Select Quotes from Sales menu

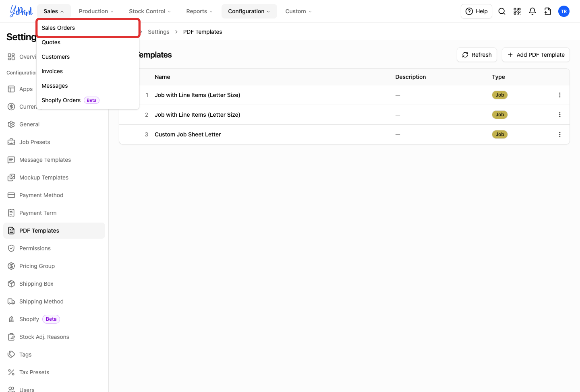(88, 42)
